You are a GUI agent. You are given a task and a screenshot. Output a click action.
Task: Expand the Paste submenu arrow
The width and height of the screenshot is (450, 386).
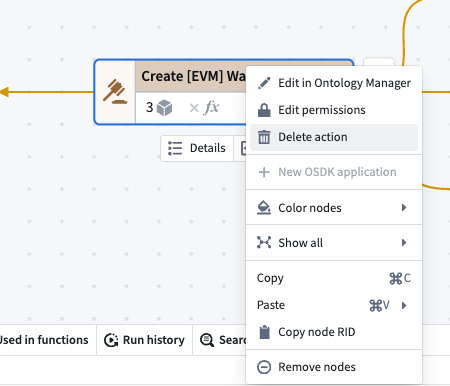coord(404,305)
